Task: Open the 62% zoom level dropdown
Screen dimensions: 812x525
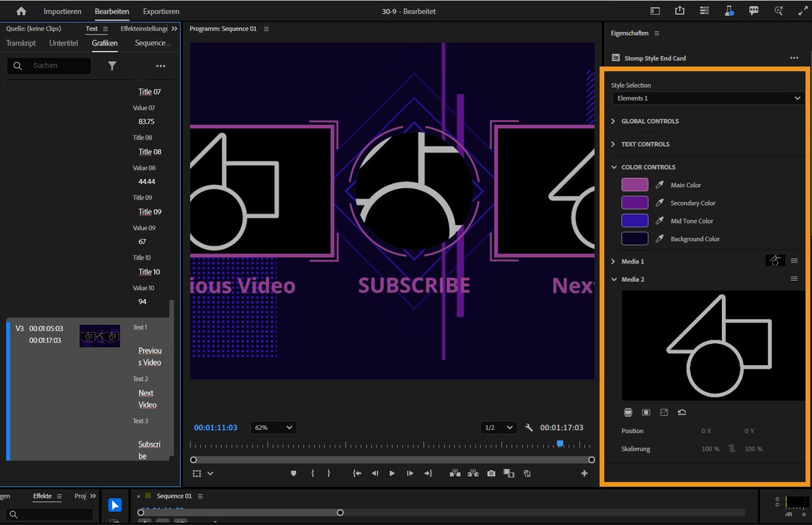Action: pyautogui.click(x=273, y=428)
